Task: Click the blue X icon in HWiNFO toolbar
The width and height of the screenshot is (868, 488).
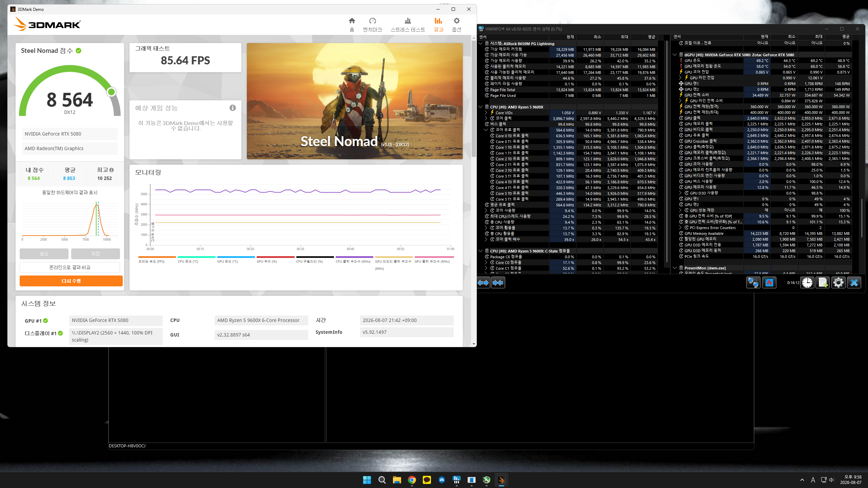Action: tap(854, 283)
